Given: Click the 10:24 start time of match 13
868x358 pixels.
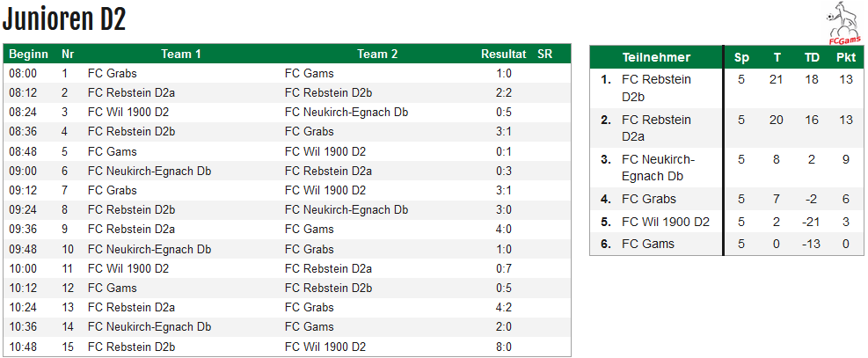Looking at the screenshot, I should point(23,308).
